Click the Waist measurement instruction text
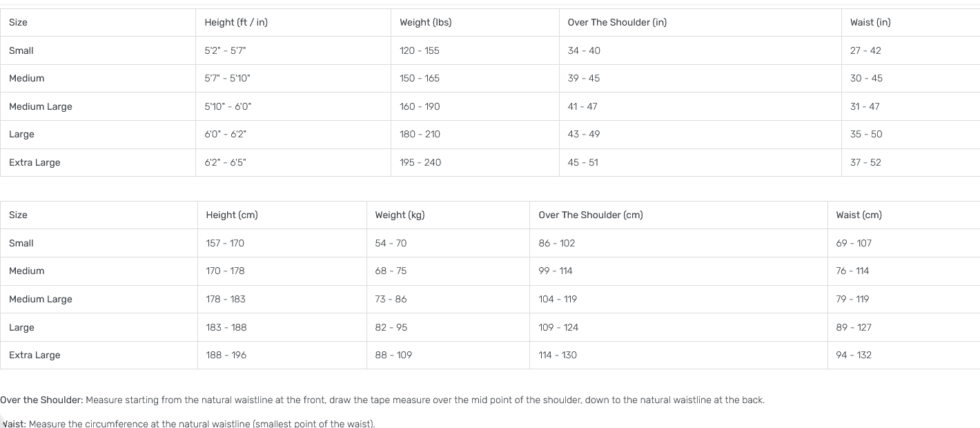The height and width of the screenshot is (428, 980). click(x=188, y=423)
